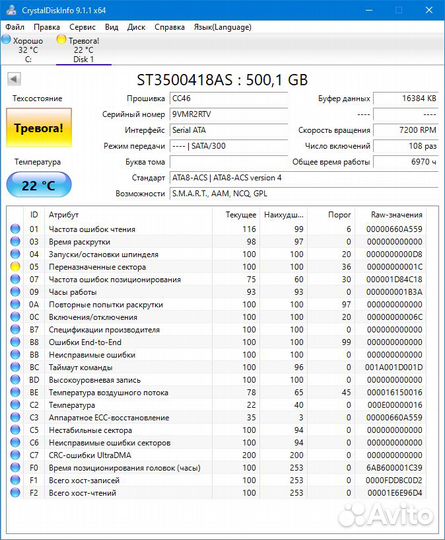
Task: Select the Частота ошибок чтения attribute name
Action: coord(92,229)
